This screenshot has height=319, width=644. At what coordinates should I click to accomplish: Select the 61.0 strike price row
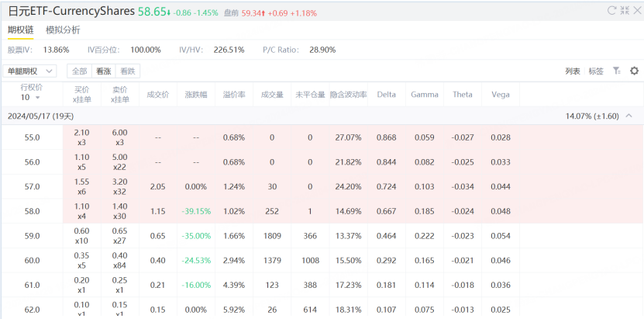322,286
